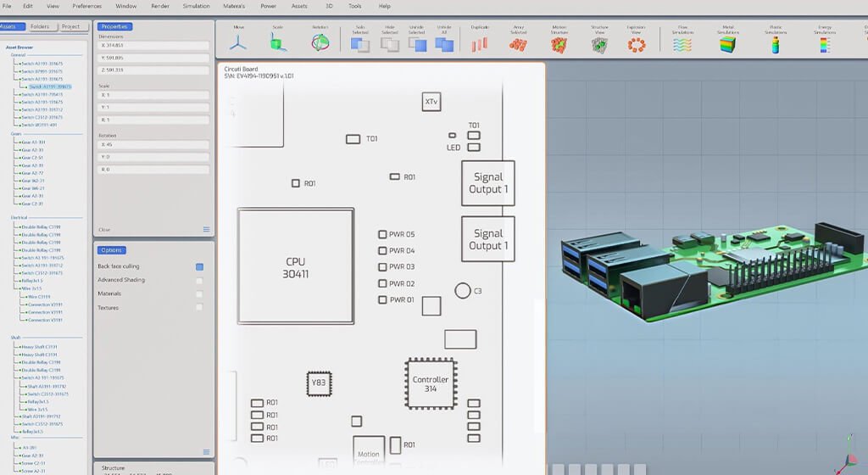Screen dimensions: 868x475
Task: Open the 3D menu
Action: point(329,6)
